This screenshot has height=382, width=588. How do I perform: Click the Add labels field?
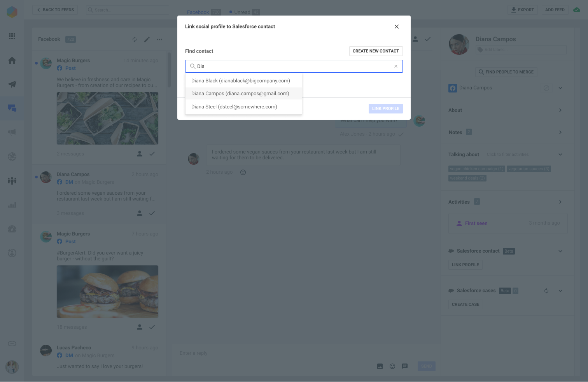(521, 50)
